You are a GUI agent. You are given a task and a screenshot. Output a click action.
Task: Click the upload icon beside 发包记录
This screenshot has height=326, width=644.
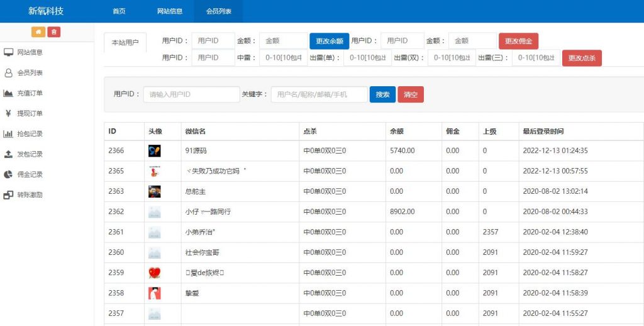[9, 154]
